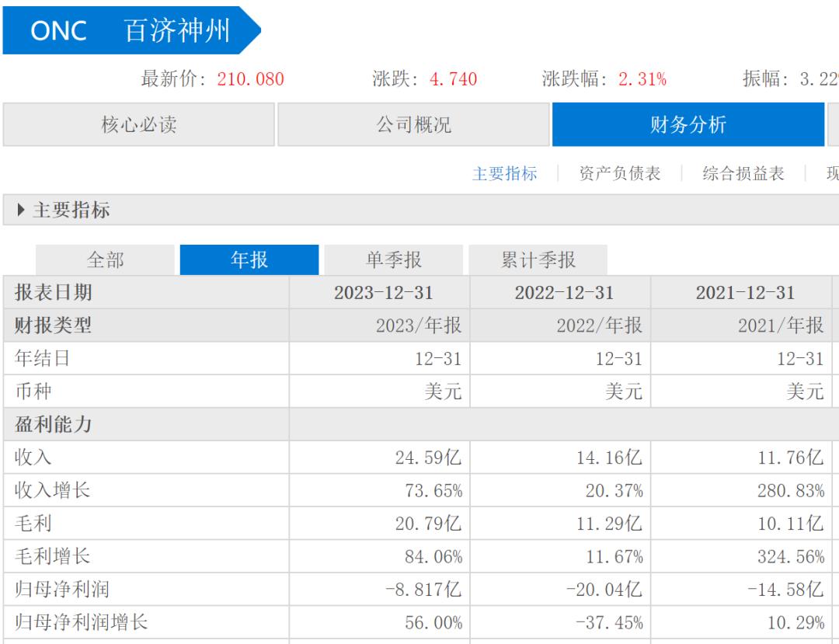Open the 核心必读 tab
Viewport: 839px width, 644px height.
pyautogui.click(x=138, y=124)
